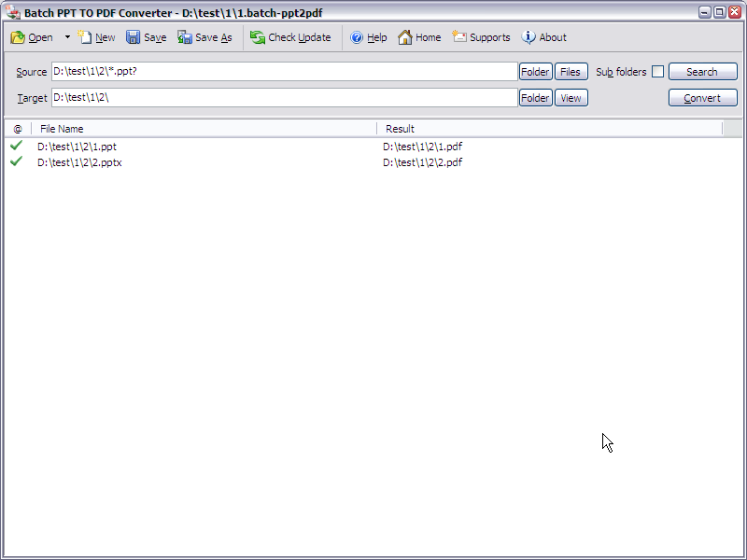This screenshot has height=560, width=747.
Task: Click green checkmark beside 2.pptx
Action: 16,161
